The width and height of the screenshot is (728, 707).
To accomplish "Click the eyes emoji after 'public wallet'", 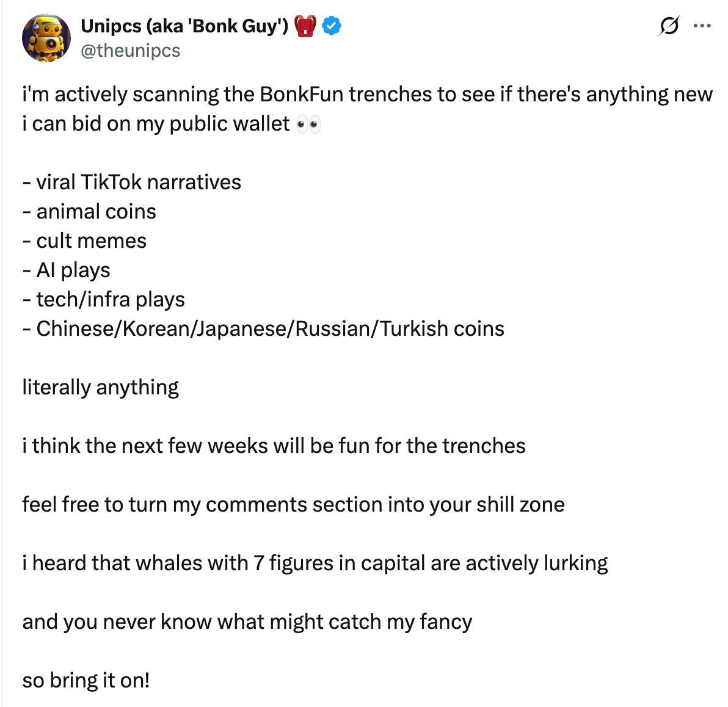I will pos(309,125).
